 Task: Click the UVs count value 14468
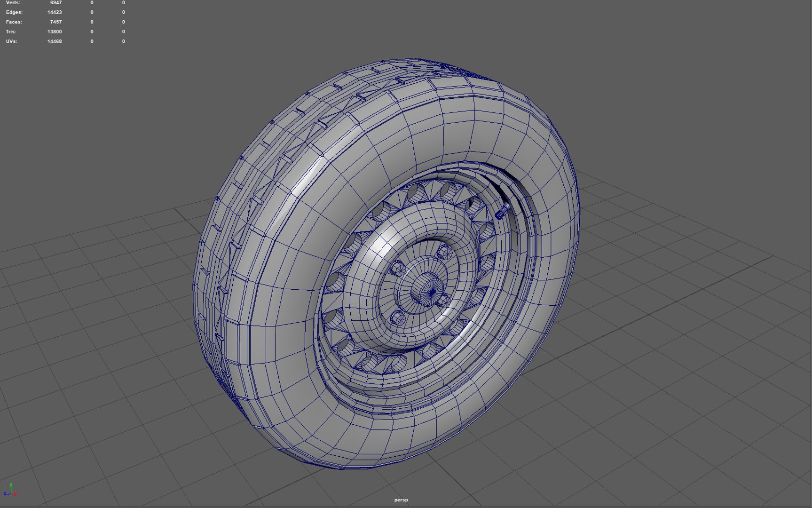(55, 41)
